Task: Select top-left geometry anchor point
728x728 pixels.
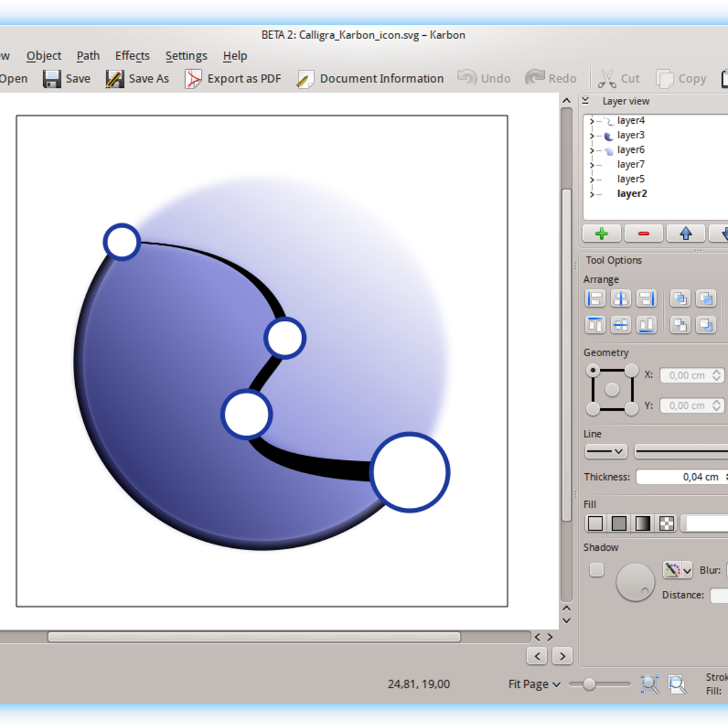Action: 593,371
